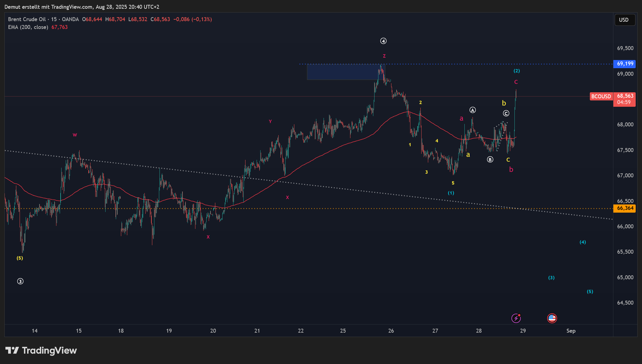This screenshot has height=364, width=642.
Task: Open the USD currency selector
Action: (x=625, y=20)
